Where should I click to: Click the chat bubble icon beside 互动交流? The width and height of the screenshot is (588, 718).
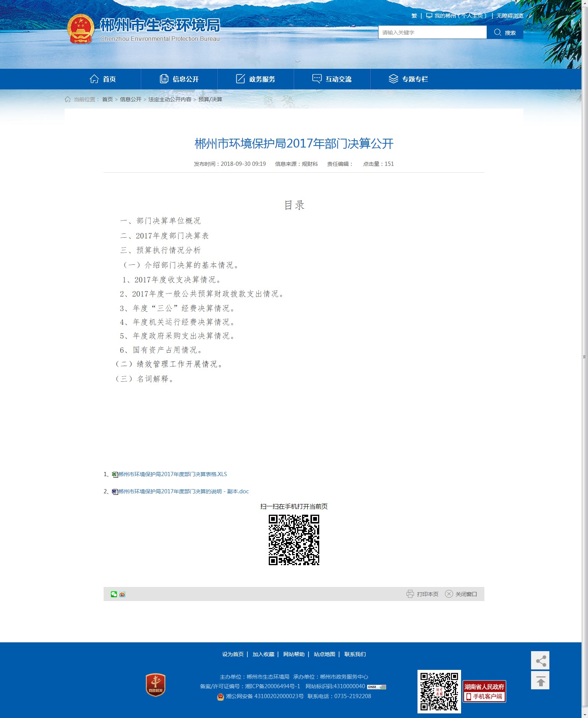coord(317,79)
